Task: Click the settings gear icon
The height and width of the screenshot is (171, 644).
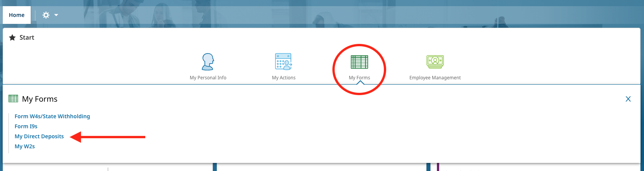Action: 46,15
